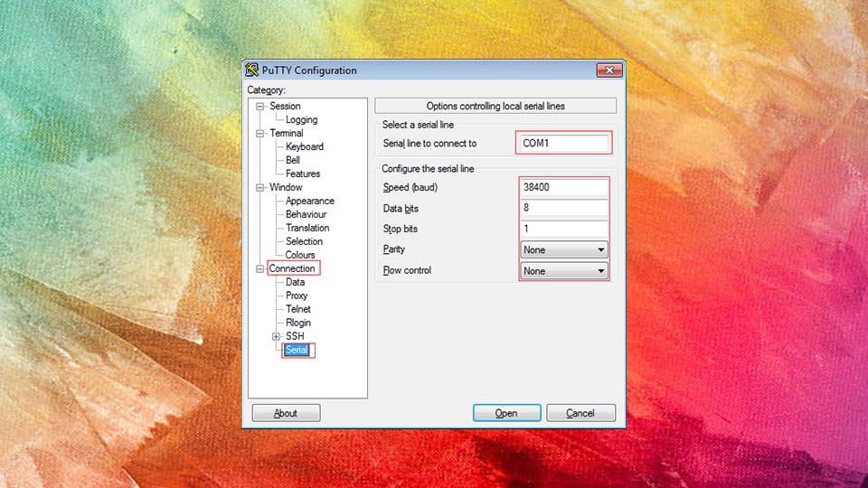Collapse the Terminal tree node
Screen dimensions: 868x488
tap(259, 134)
